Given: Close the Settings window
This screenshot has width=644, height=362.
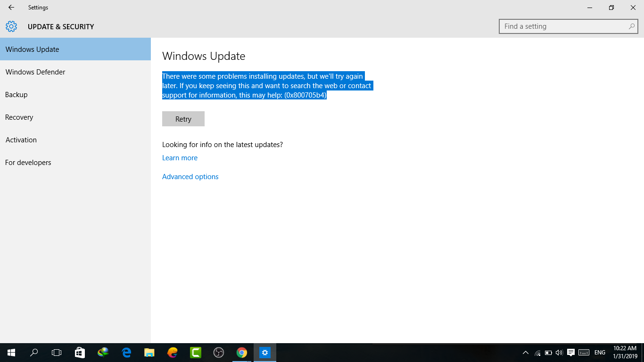Looking at the screenshot, I should pos(633,8).
